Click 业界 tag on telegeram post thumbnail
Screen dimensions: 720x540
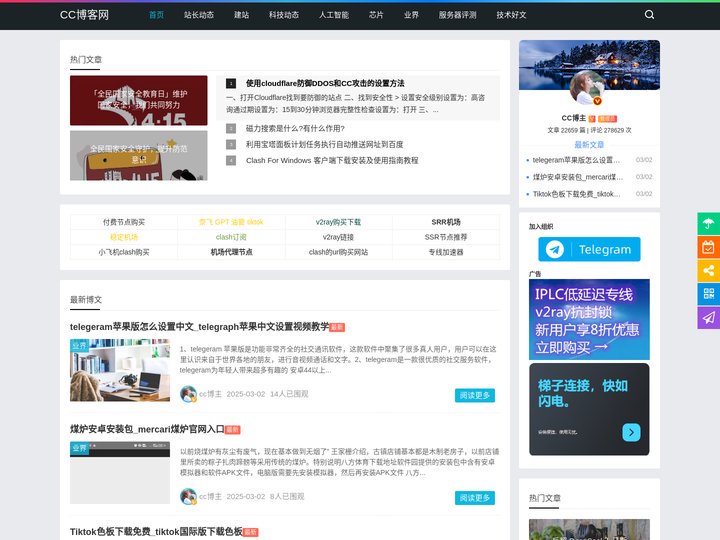tap(79, 346)
